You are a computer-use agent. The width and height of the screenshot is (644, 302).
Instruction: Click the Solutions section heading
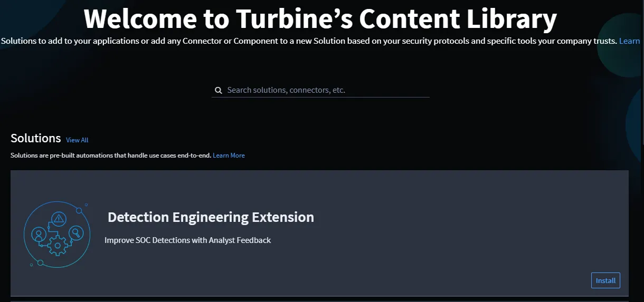(36, 138)
